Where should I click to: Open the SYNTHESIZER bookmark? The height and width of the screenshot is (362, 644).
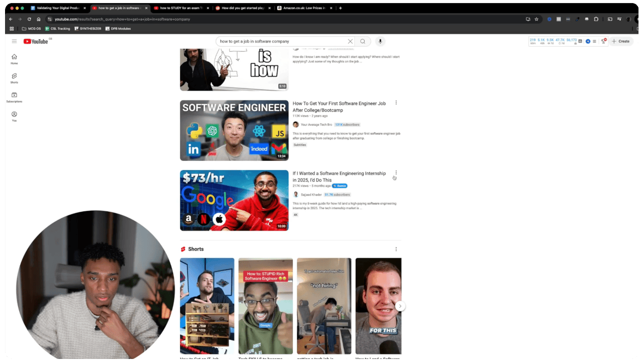coord(88,29)
